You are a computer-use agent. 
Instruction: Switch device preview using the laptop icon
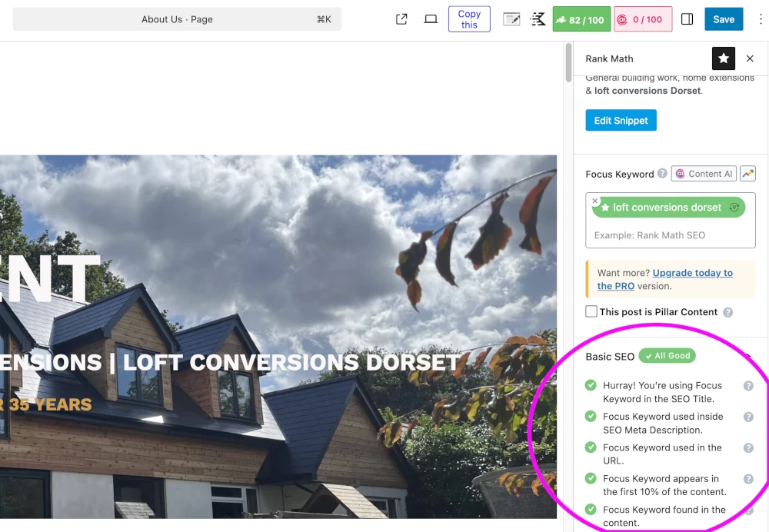431,19
